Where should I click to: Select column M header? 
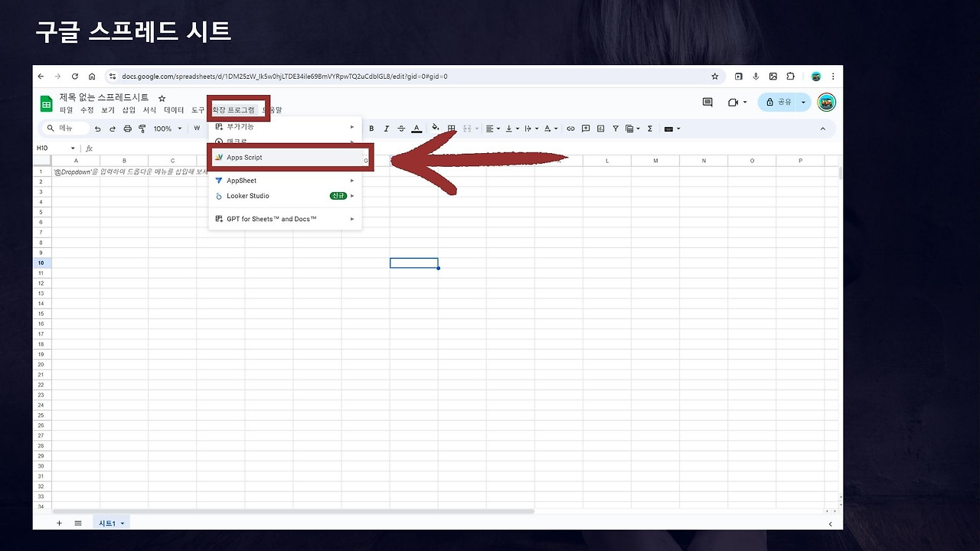pos(655,161)
